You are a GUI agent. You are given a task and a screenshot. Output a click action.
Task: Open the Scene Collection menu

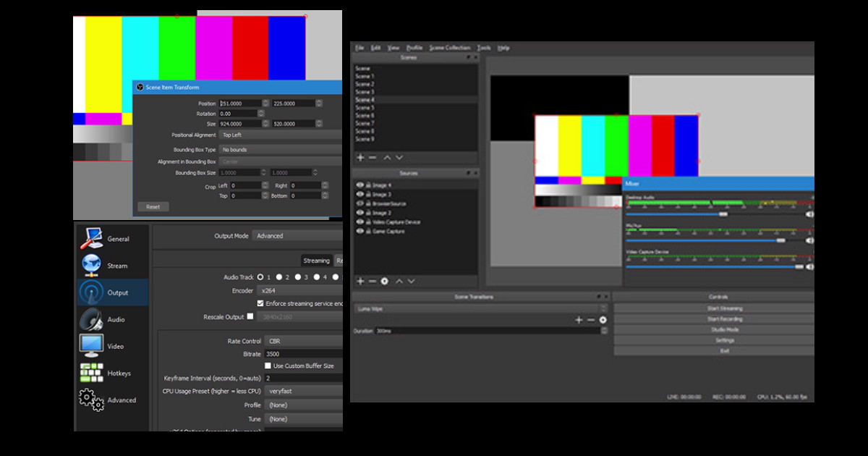click(449, 48)
